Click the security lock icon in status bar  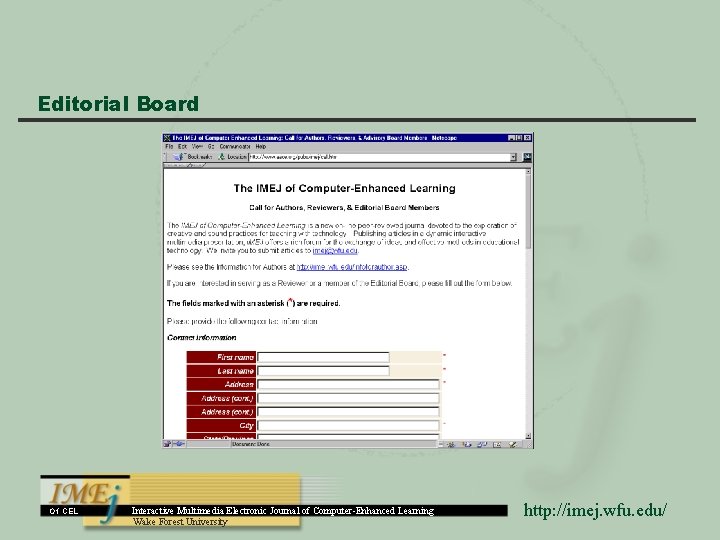point(167,444)
